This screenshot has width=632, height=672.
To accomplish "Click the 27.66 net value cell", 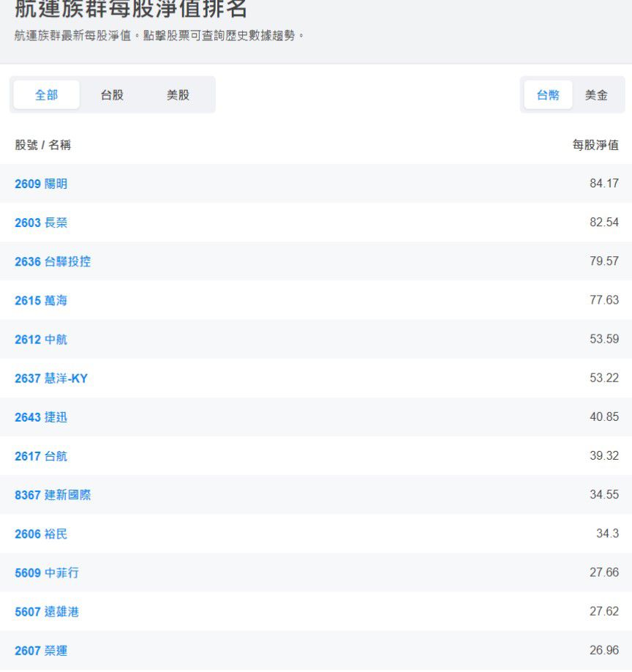I will 604,572.
